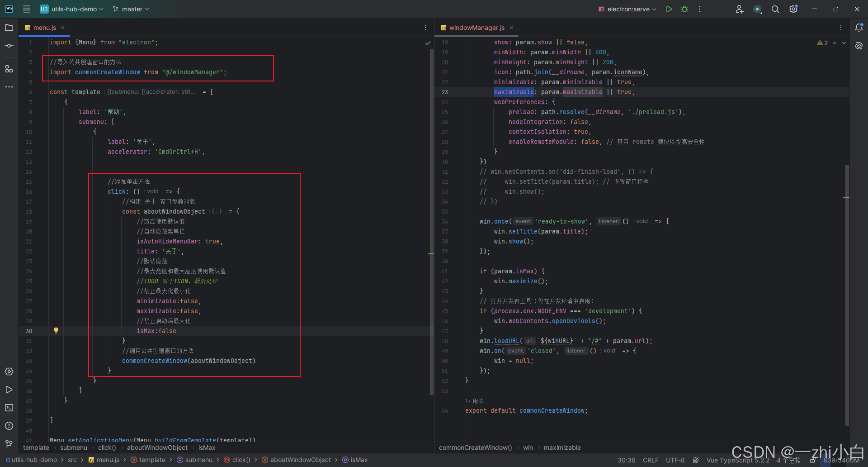The width and height of the screenshot is (868, 467).
Task: Change UTF-8 file encoding status
Action: click(675, 460)
